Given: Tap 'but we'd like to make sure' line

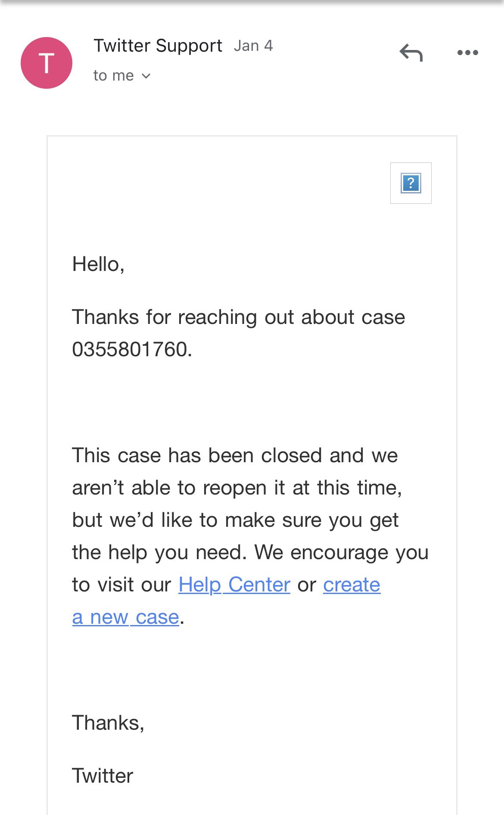Looking at the screenshot, I should click(x=235, y=520).
